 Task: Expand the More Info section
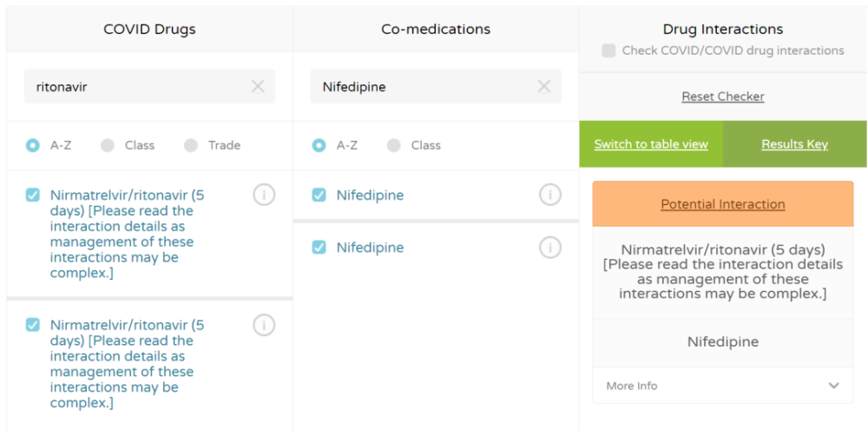722,386
